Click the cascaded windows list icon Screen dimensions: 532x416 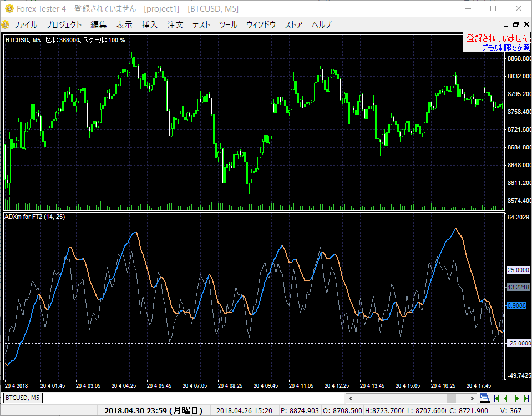[x=484, y=398]
